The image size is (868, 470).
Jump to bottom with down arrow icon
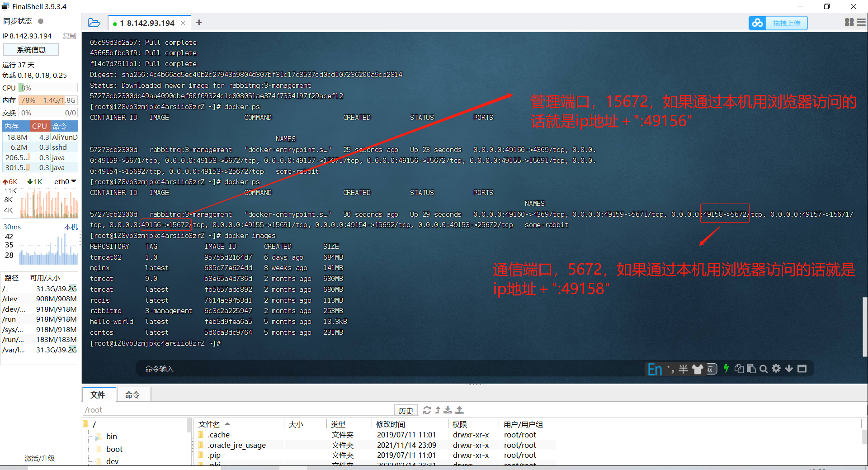click(789, 369)
